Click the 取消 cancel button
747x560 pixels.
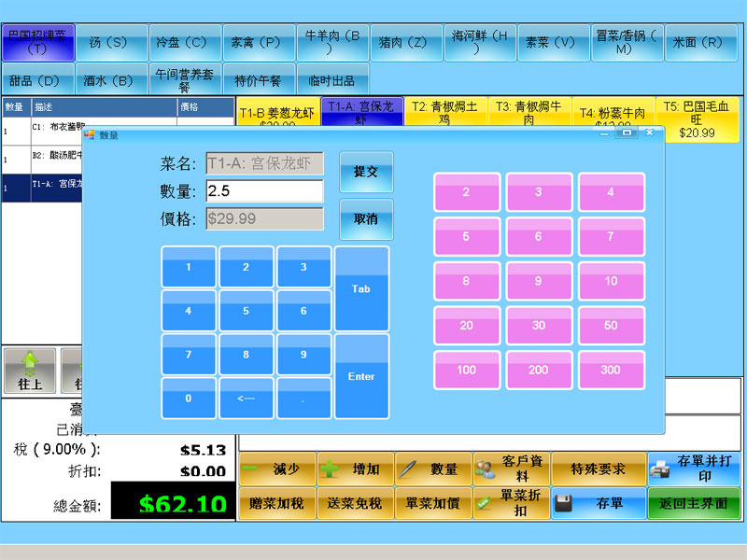click(x=365, y=219)
